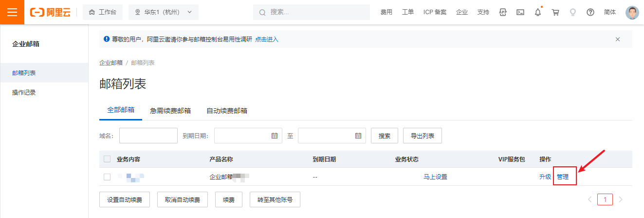
Task: Focus the top 搜索 search box
Action: tap(312, 12)
